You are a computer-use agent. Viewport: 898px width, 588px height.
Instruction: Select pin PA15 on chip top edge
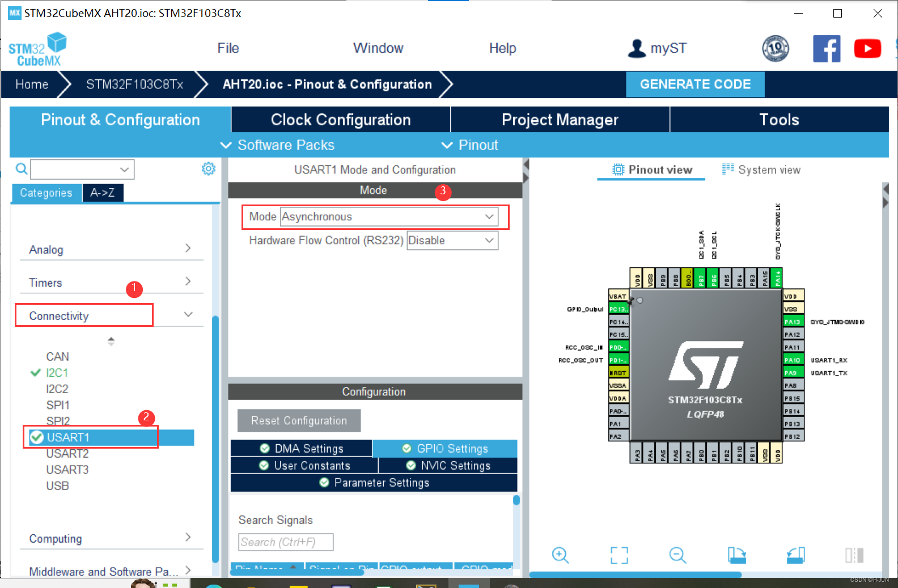tap(765, 278)
